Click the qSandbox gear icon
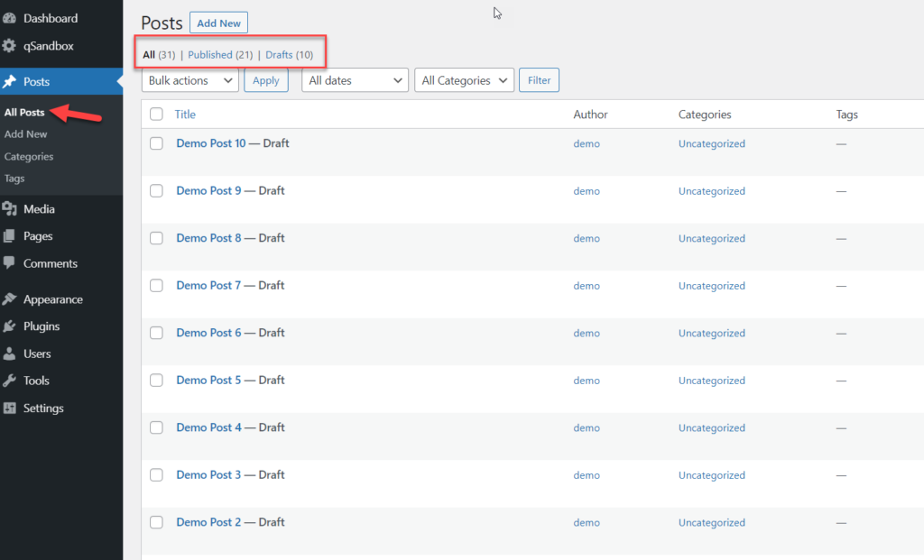 tap(9, 45)
